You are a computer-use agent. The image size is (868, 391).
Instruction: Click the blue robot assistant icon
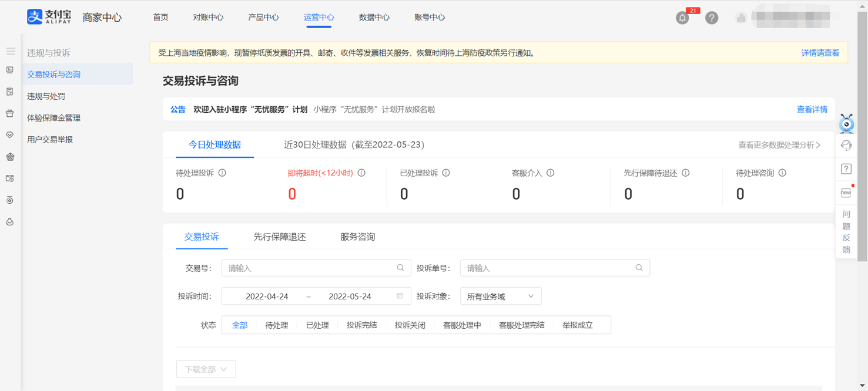[x=846, y=123]
